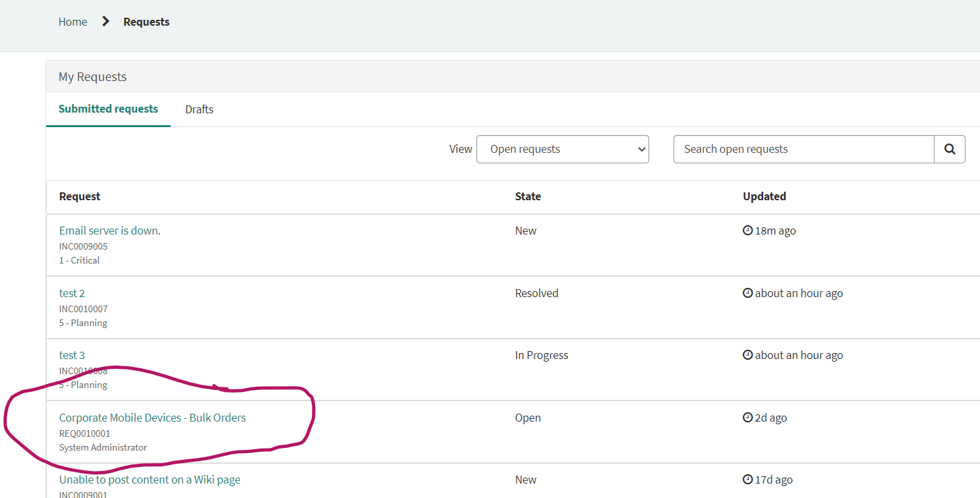Click the INC0010007 number text
The image size is (980, 498).
coord(83,309)
